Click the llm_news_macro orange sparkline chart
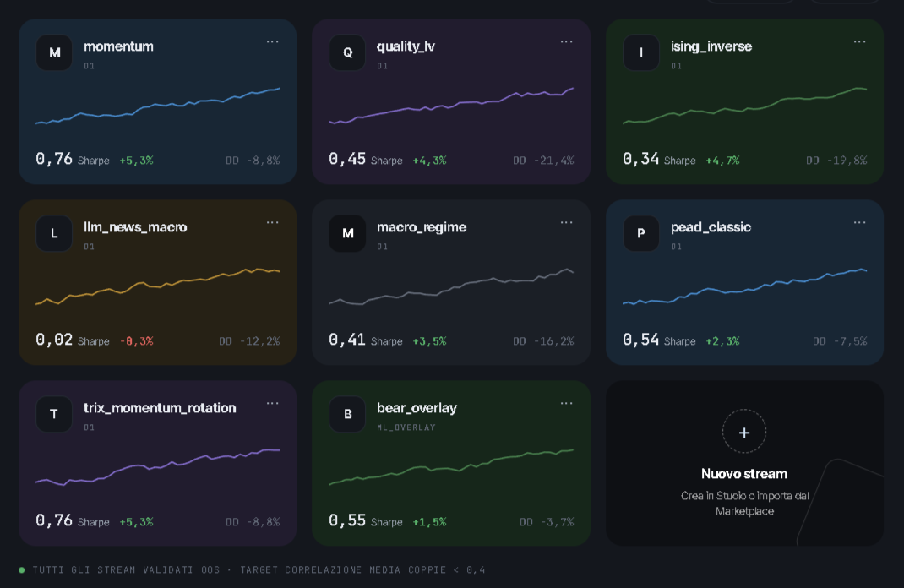The width and height of the screenshot is (904, 588). click(x=157, y=286)
